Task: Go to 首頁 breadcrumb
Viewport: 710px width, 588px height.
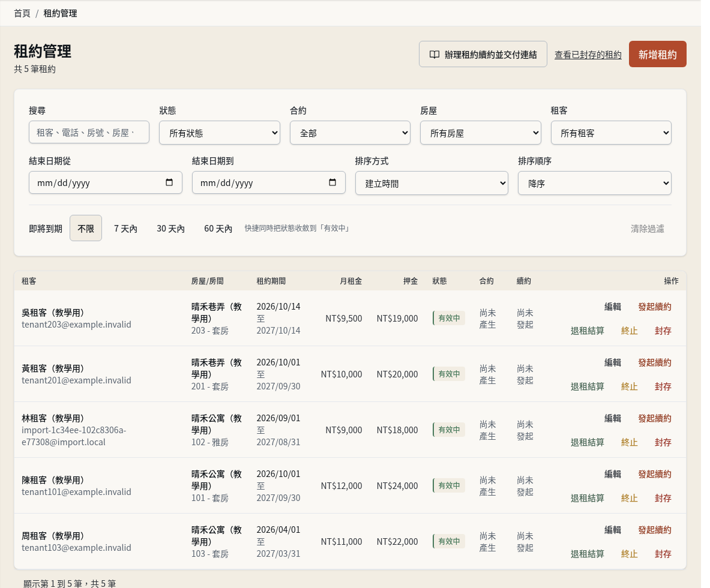Action: tap(22, 13)
